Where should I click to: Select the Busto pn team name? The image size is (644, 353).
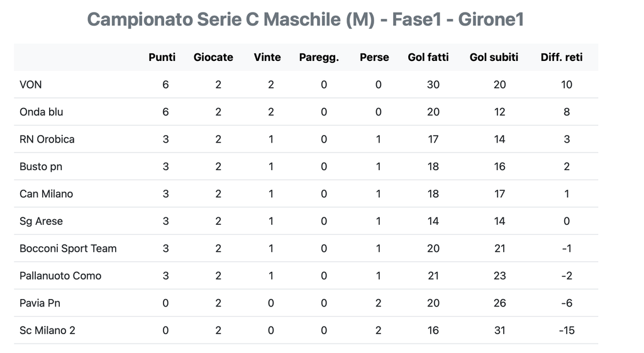[x=41, y=166]
